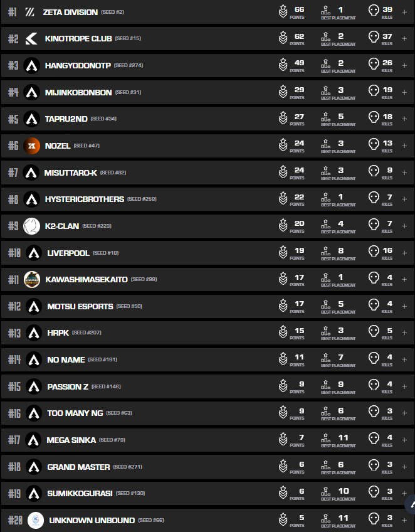Expand the MEGA SINKA row details
Viewport: 415px width, 532px height.
404,440
